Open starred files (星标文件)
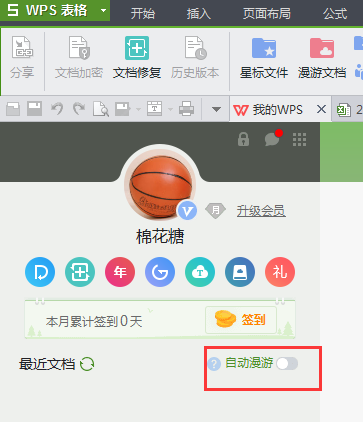The image size is (363, 422). pos(264,57)
